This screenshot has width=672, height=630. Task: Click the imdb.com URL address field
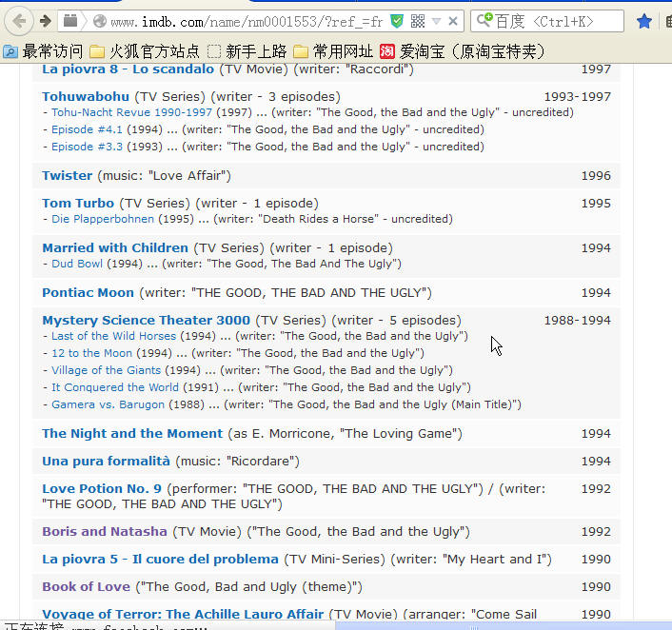point(247,22)
